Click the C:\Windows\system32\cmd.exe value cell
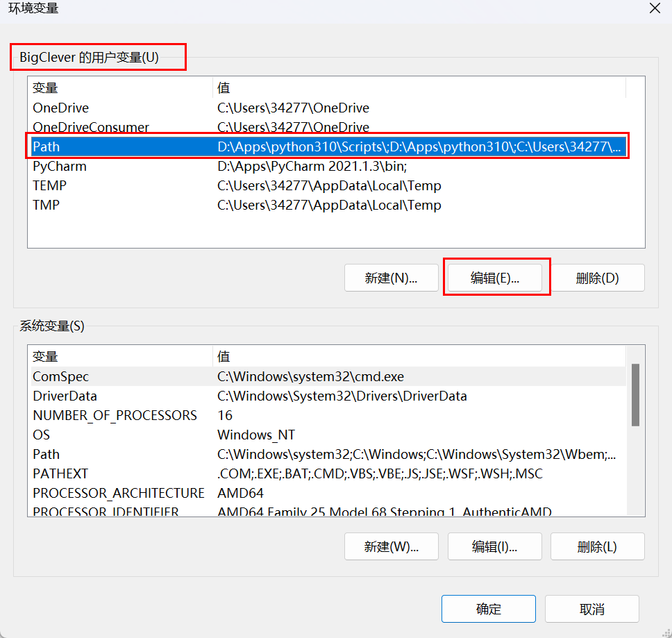Viewport: 672px width, 638px height. (x=311, y=376)
